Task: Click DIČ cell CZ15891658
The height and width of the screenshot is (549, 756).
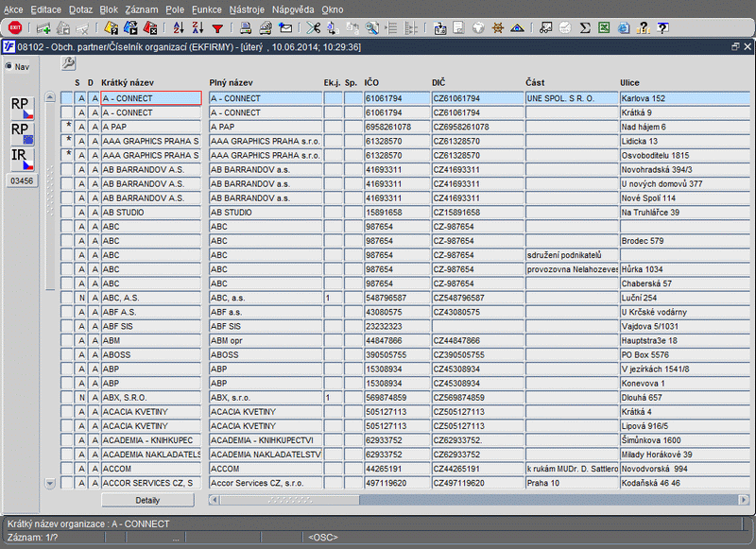Action: [x=477, y=212]
